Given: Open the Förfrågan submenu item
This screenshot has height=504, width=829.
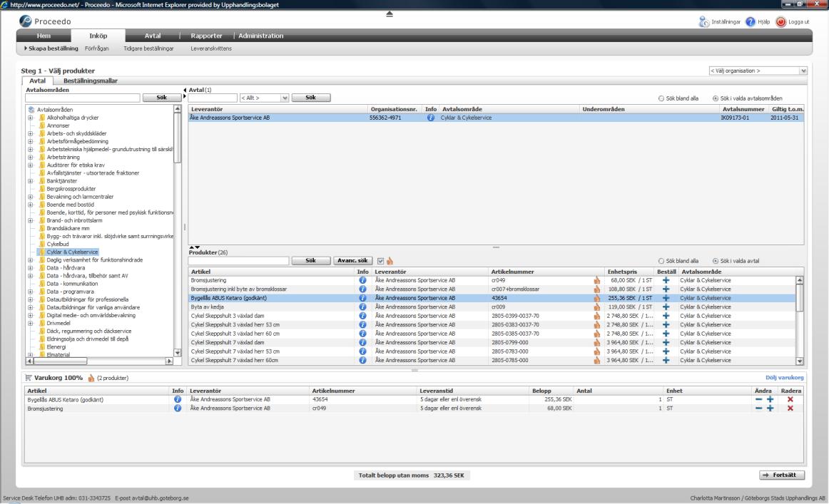Looking at the screenshot, I should click(97, 48).
